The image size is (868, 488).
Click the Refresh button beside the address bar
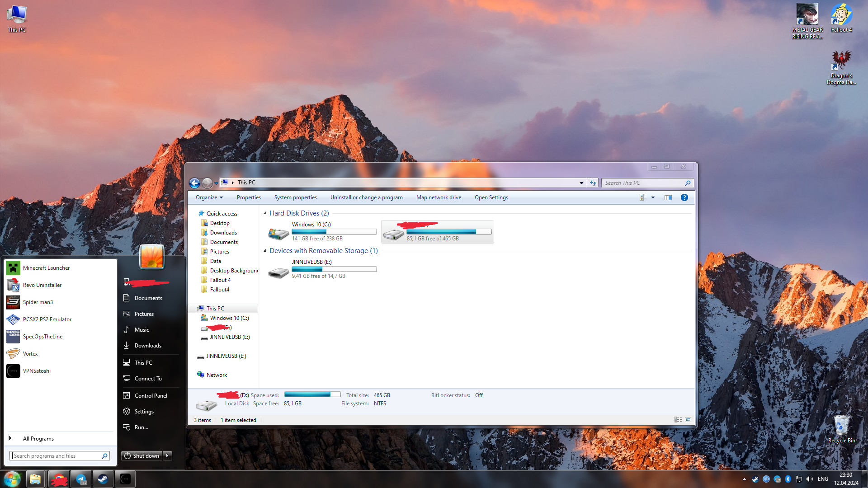(593, 183)
